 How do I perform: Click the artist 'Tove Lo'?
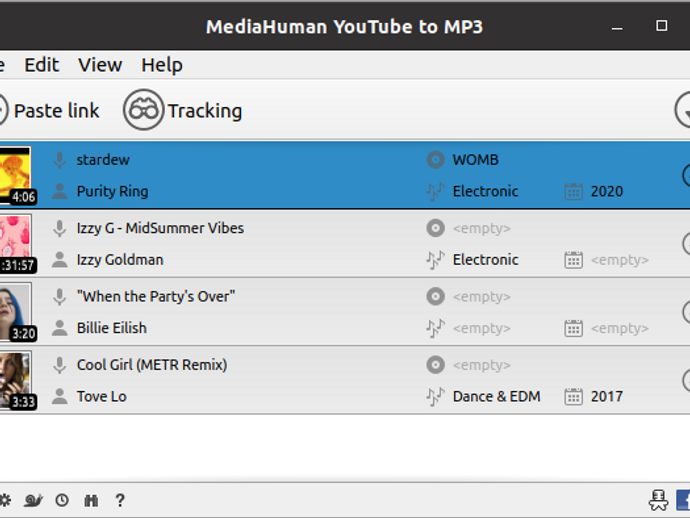point(101,397)
